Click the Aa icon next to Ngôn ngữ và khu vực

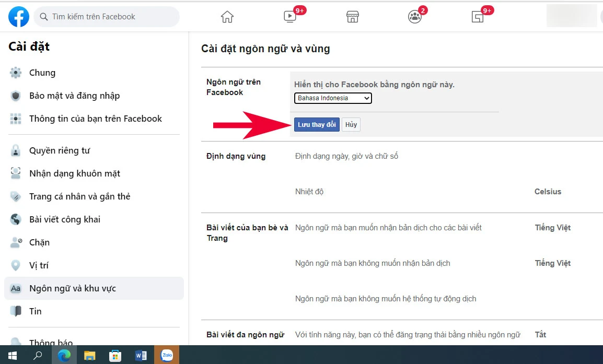pos(16,288)
